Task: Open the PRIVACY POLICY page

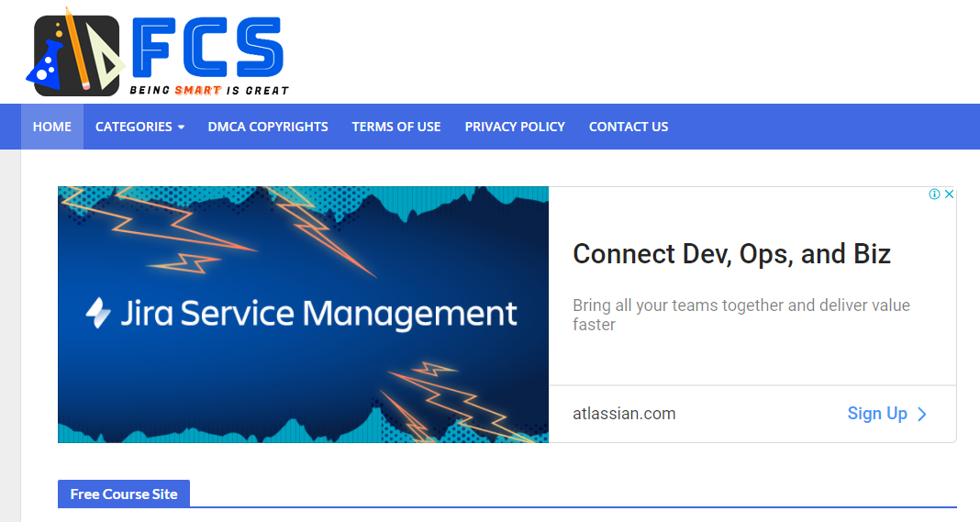Action: 515,127
